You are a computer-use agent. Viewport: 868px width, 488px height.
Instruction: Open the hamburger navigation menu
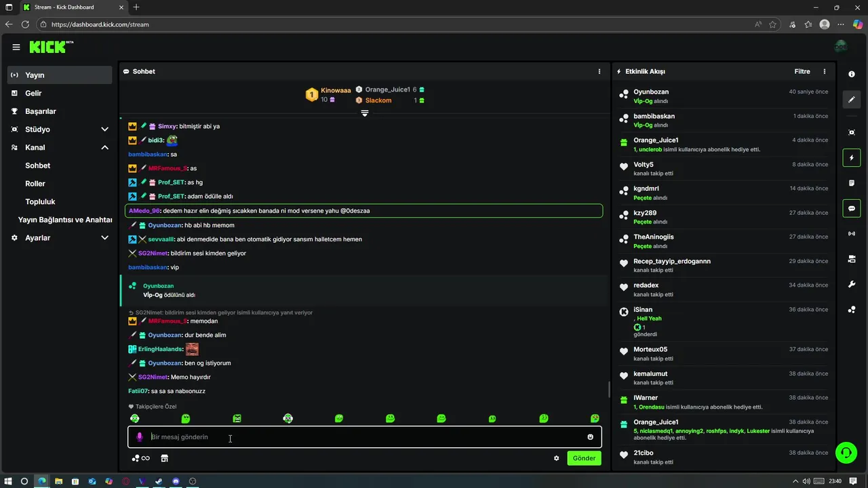pyautogui.click(x=16, y=47)
